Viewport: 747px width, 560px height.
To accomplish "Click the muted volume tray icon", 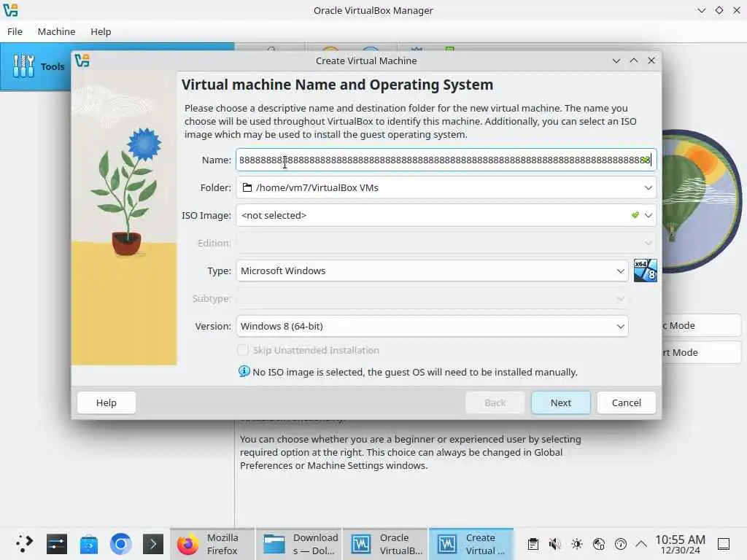I will [x=554, y=544].
